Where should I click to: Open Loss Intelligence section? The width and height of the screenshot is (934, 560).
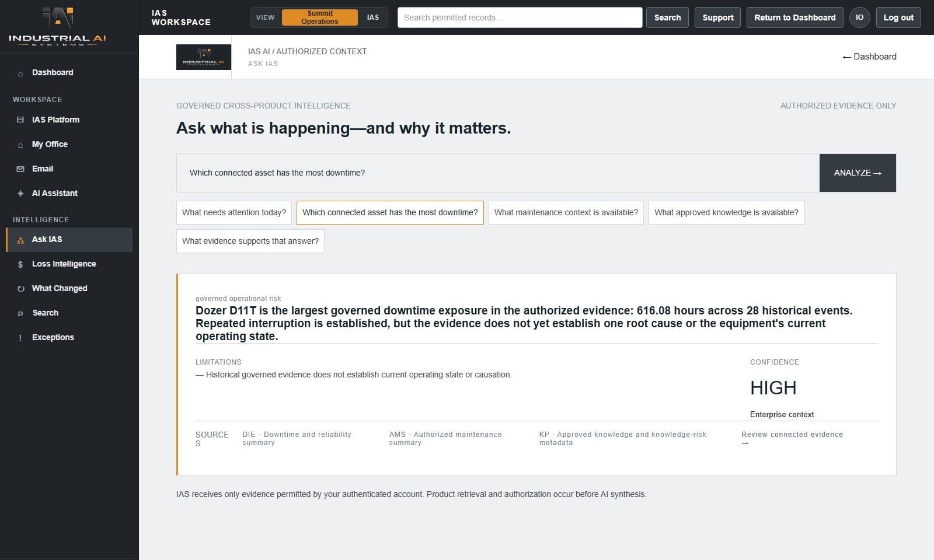(69, 264)
